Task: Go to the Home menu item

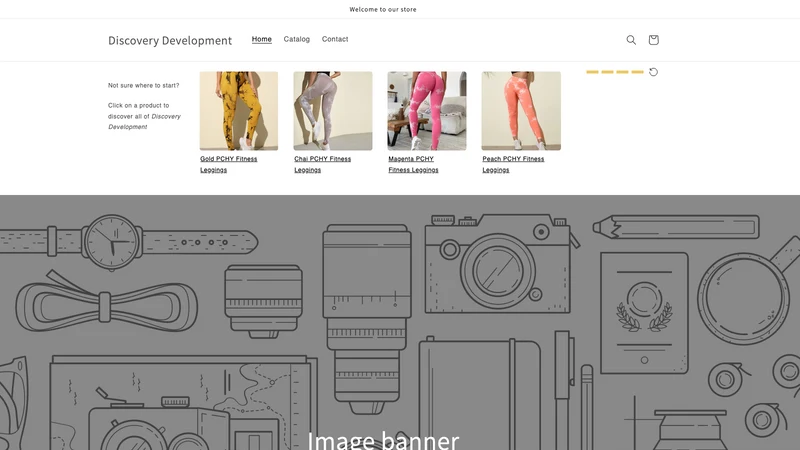Action: pos(262,39)
